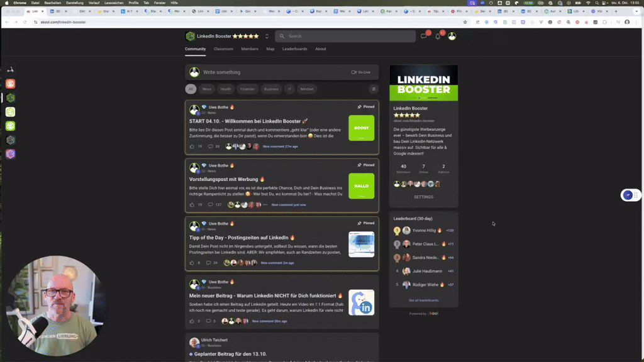Open the notifications bell
The image size is (644, 362).
point(438,36)
